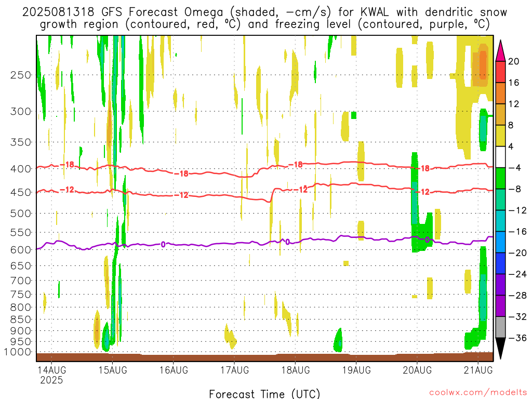This screenshot has width=532, height=399.
Task: Click the 950 pressure level label
Action: pyautogui.click(x=21, y=342)
